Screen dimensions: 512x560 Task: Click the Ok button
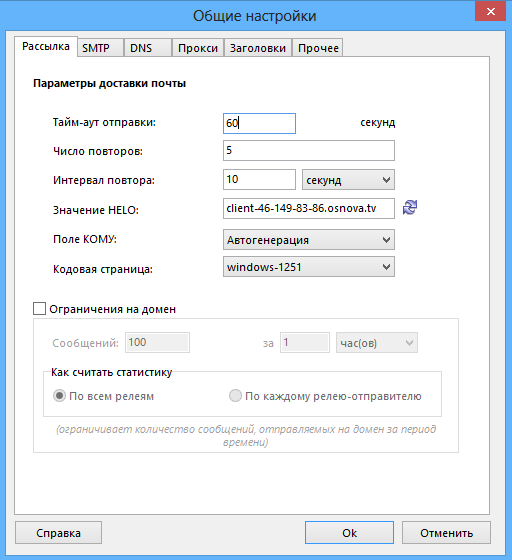coord(349,533)
